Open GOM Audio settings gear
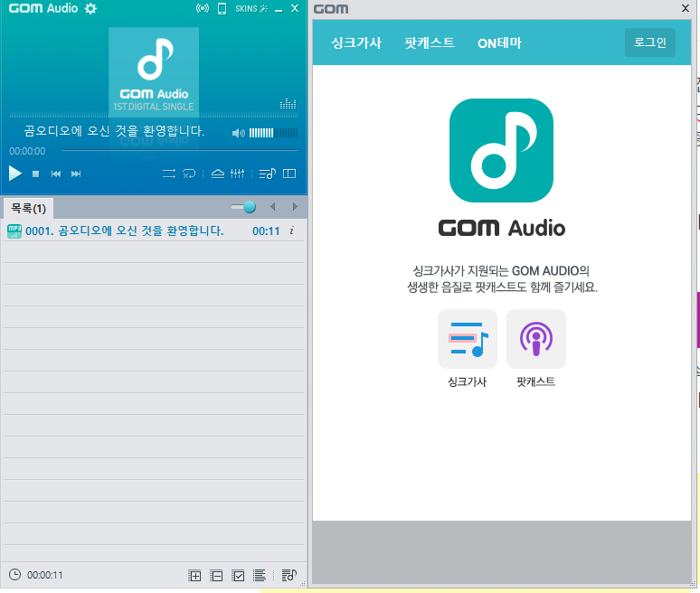 (x=90, y=8)
